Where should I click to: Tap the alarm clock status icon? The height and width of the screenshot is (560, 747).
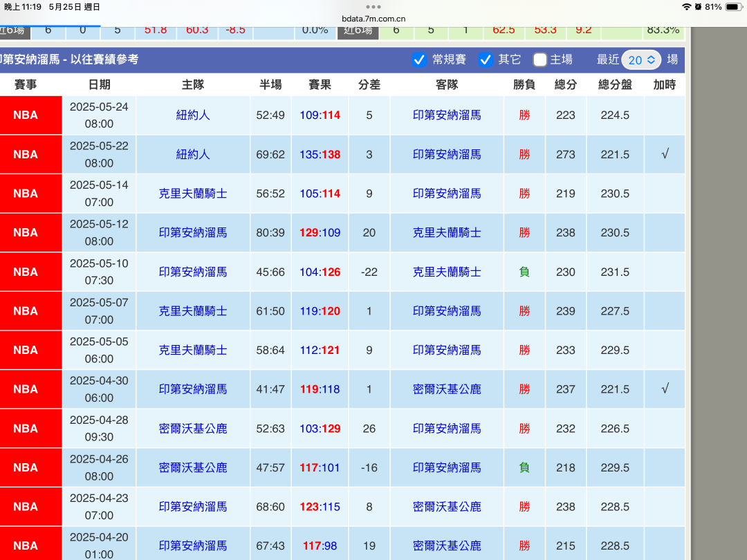[x=698, y=7]
